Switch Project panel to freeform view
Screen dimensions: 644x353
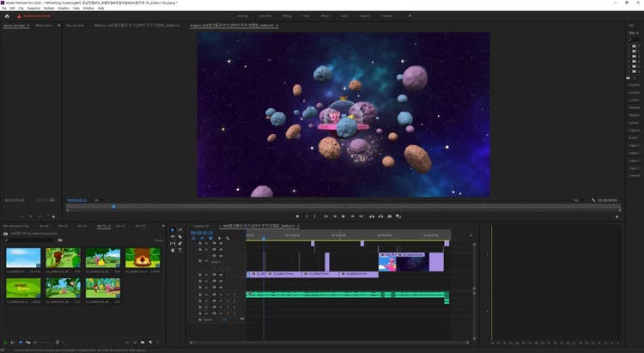28,342
